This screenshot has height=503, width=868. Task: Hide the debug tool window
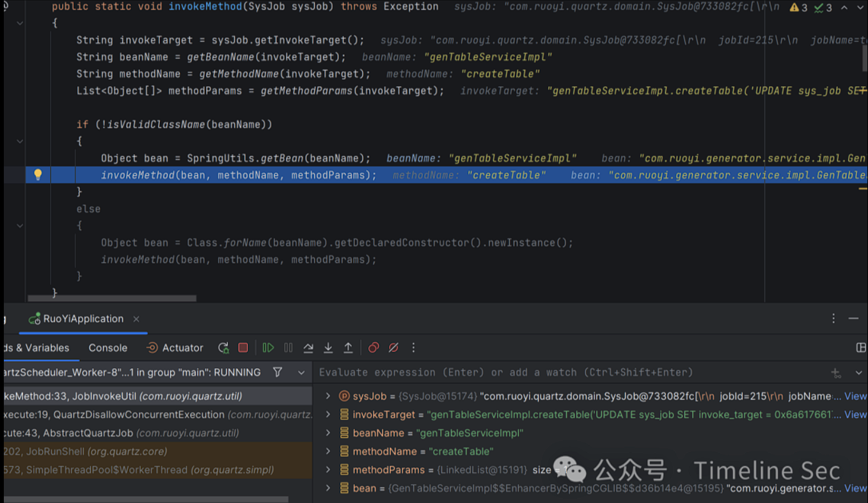[853, 318]
